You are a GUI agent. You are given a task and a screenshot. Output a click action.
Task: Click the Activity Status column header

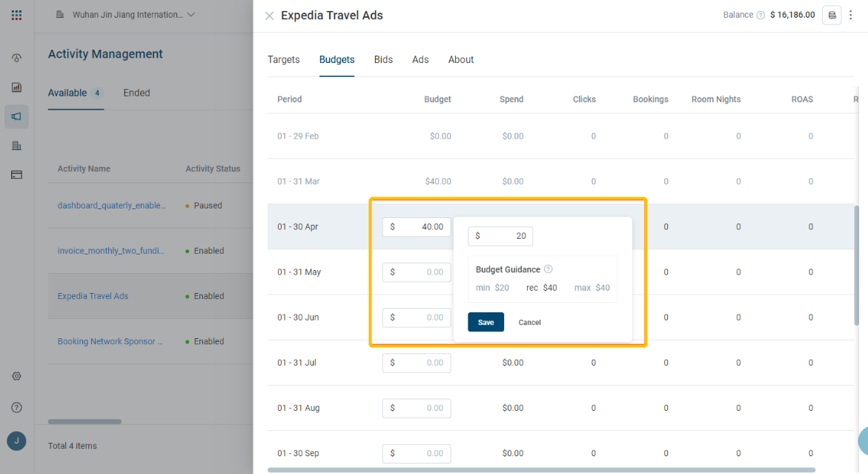(213, 169)
